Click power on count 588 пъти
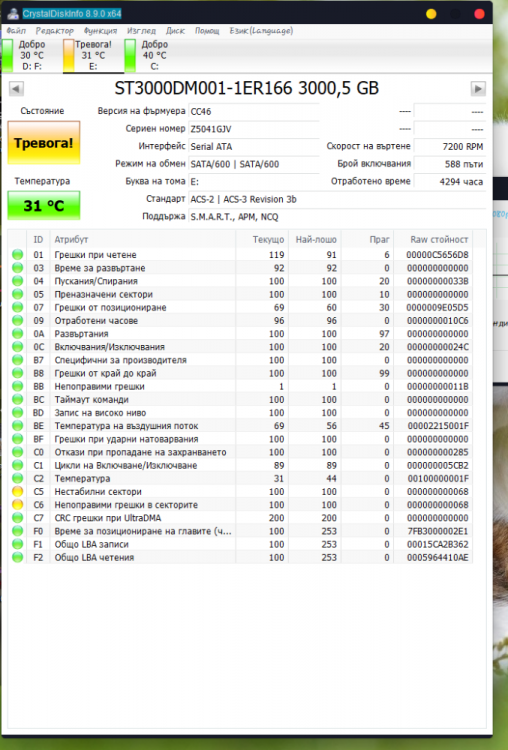This screenshot has width=508, height=750. pyautogui.click(x=449, y=164)
